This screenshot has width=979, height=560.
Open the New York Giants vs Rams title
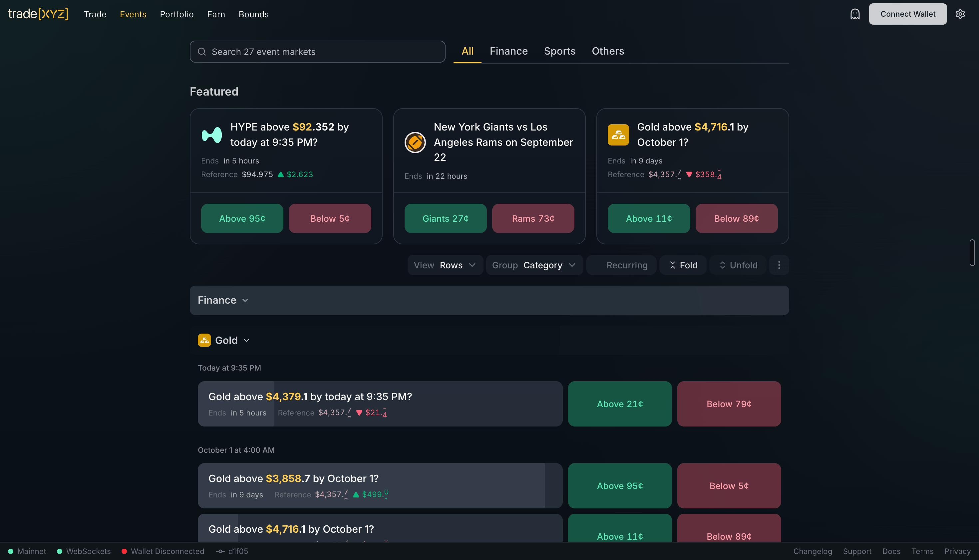(x=503, y=142)
